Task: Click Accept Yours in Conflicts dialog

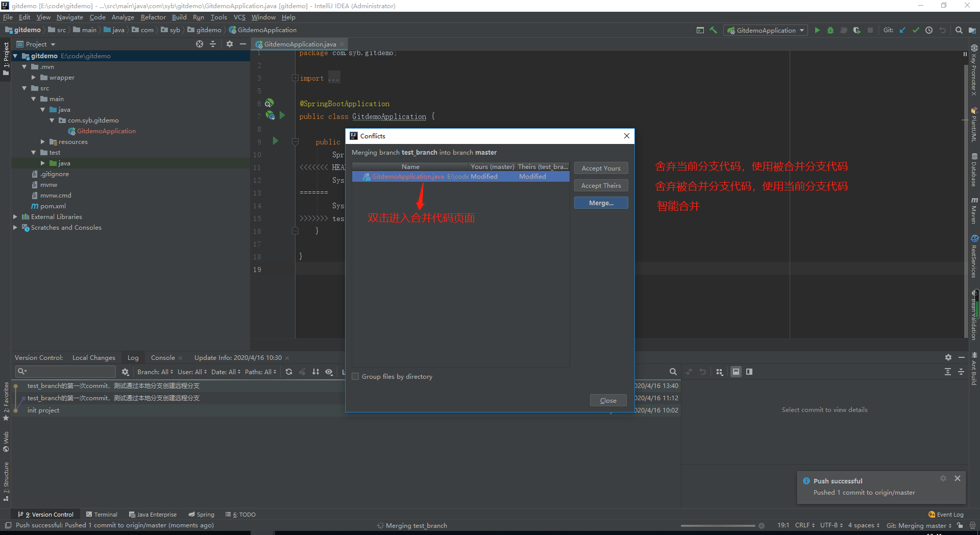Action: coord(601,168)
